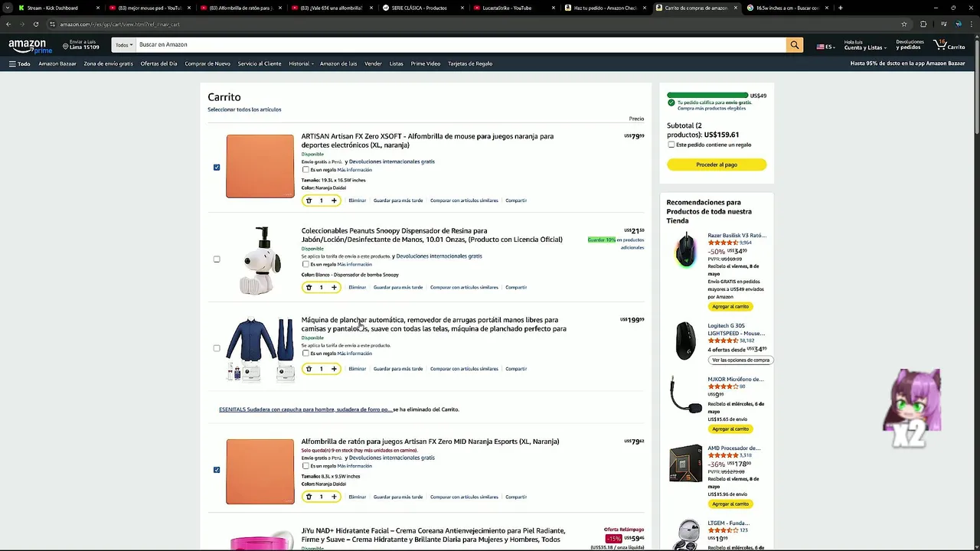Click the browser address bar URL
Image resolution: width=980 pixels, height=551 pixels.
(x=119, y=24)
